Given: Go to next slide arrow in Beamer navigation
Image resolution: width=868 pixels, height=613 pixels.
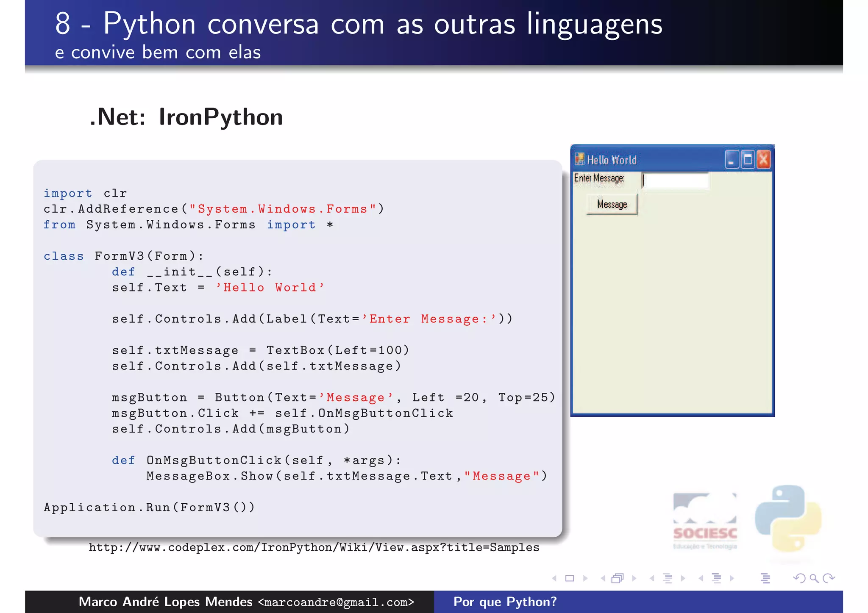Looking at the screenshot, I should 585,578.
